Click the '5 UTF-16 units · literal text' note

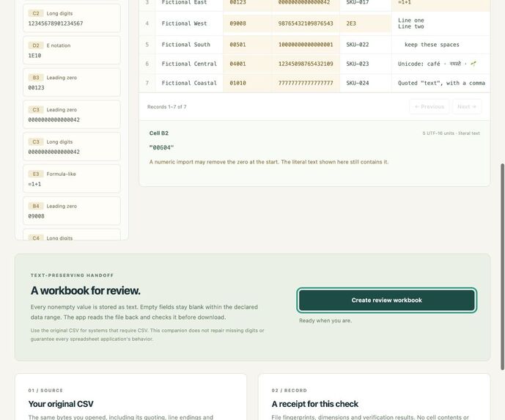pyautogui.click(x=451, y=133)
